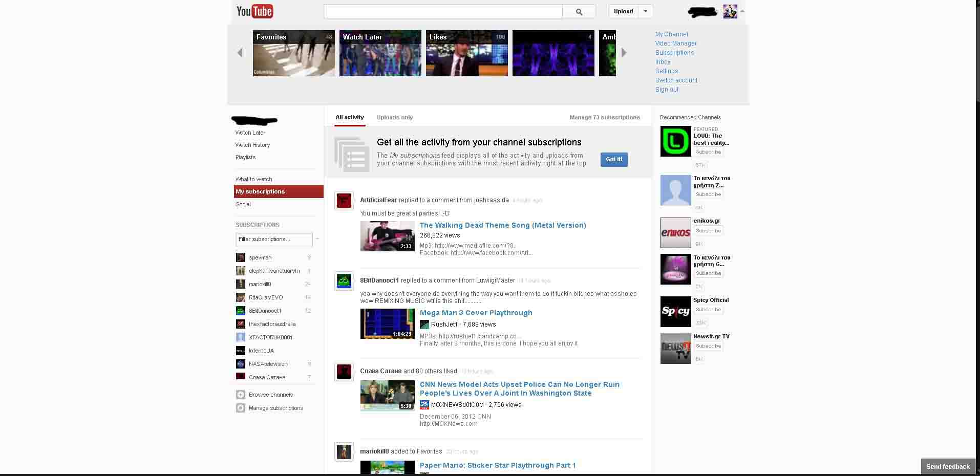Click the Filter subscriptions input field

pos(274,239)
